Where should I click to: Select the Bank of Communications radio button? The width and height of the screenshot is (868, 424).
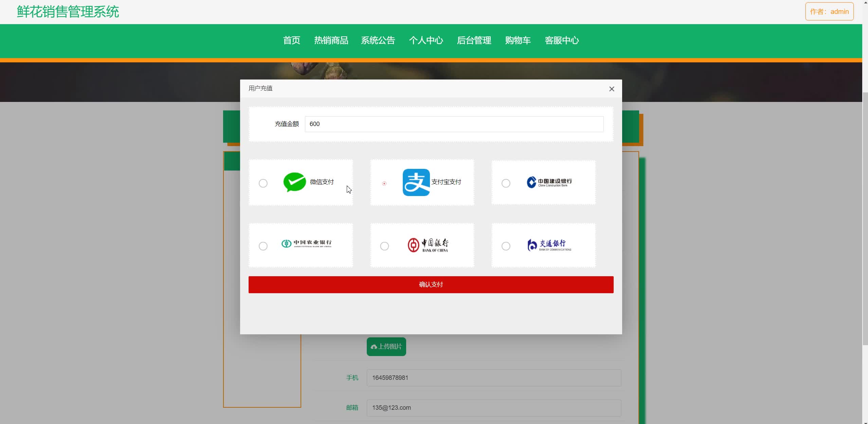[506, 246]
